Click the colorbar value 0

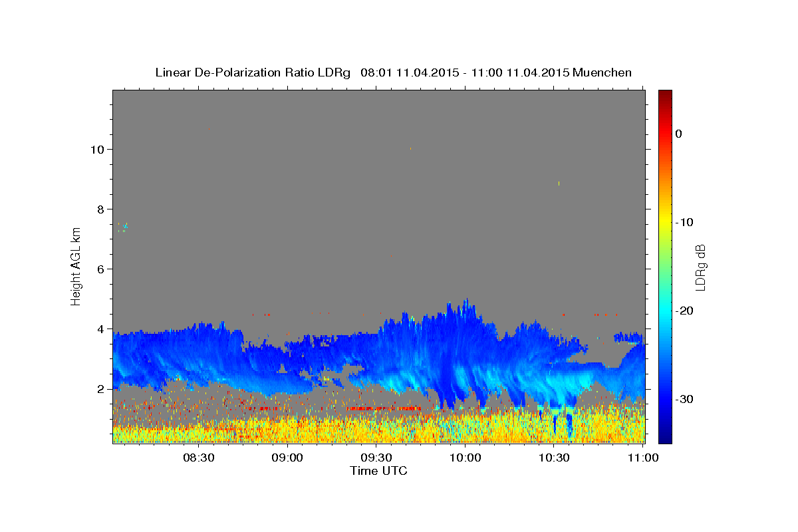click(679, 134)
